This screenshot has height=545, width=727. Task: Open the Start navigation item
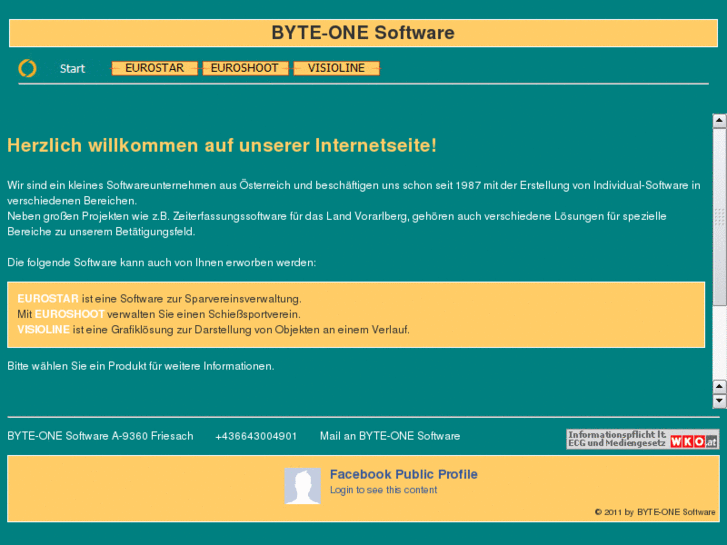click(72, 69)
